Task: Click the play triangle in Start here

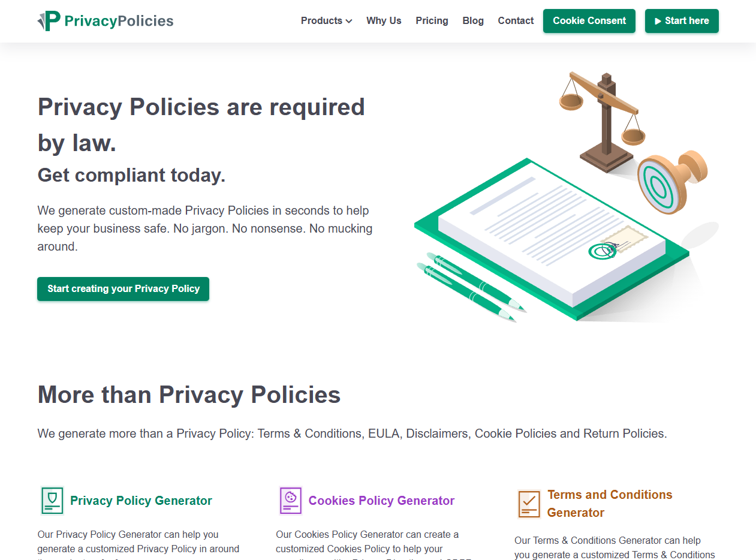Action: click(658, 21)
